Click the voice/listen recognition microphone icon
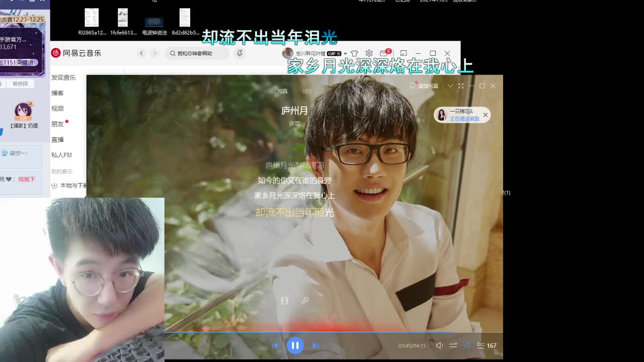This screenshot has height=362, width=644. [239, 53]
